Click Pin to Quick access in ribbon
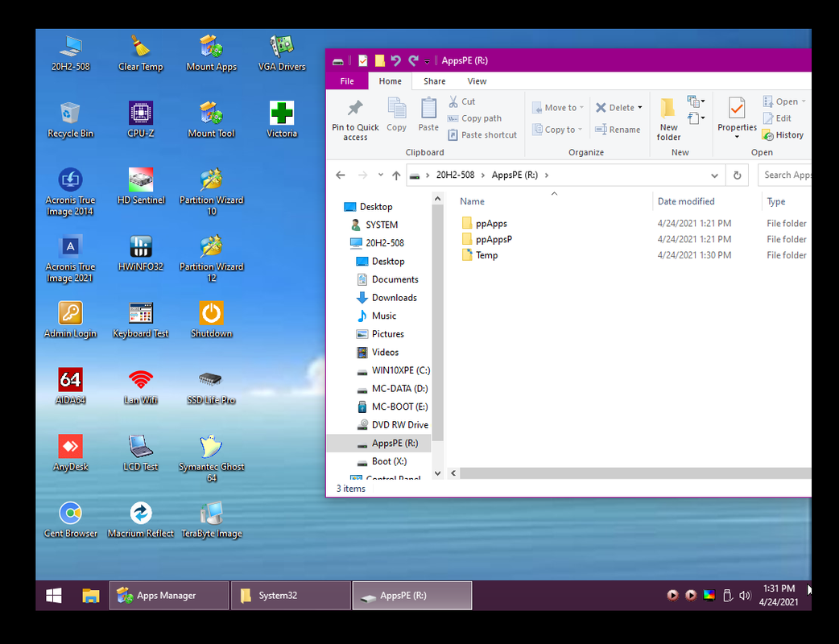The height and width of the screenshot is (644, 839). (355, 121)
